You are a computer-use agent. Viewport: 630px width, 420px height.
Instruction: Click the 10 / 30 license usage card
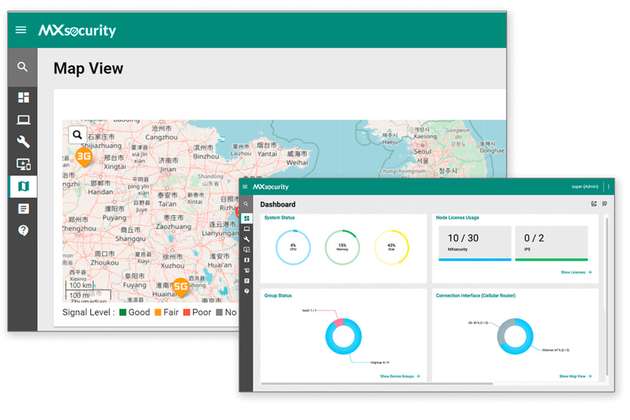click(x=475, y=243)
